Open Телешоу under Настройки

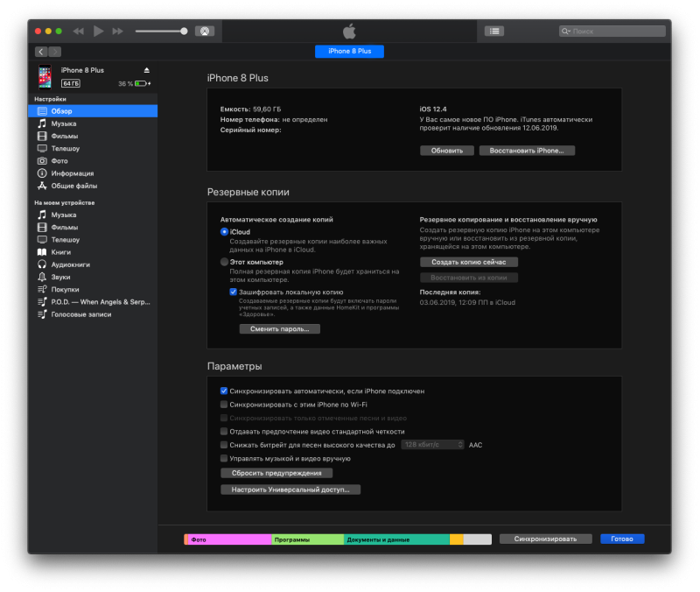click(93, 148)
